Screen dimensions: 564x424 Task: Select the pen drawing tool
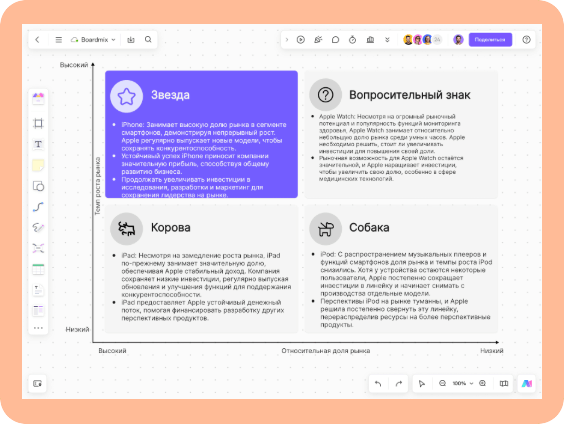(x=38, y=228)
